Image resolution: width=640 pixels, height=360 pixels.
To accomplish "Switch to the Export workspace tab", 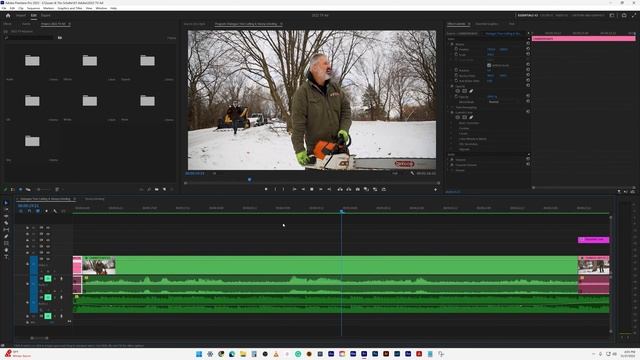I will 45,16.
